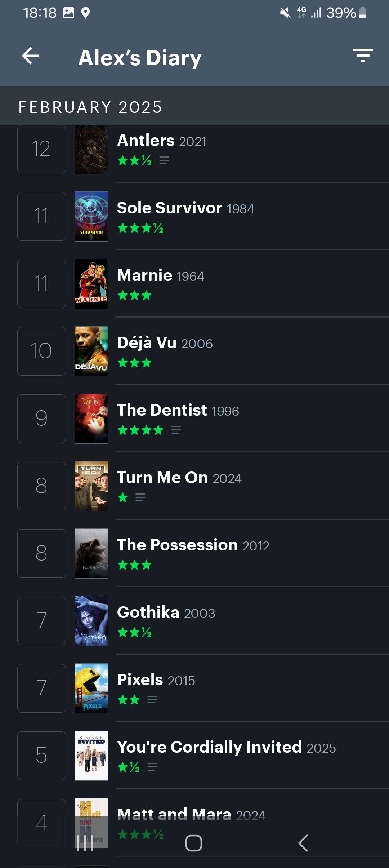This screenshot has width=389, height=868.
Task: Open the Sole Survivor poster thumbnail
Action: coord(91,216)
